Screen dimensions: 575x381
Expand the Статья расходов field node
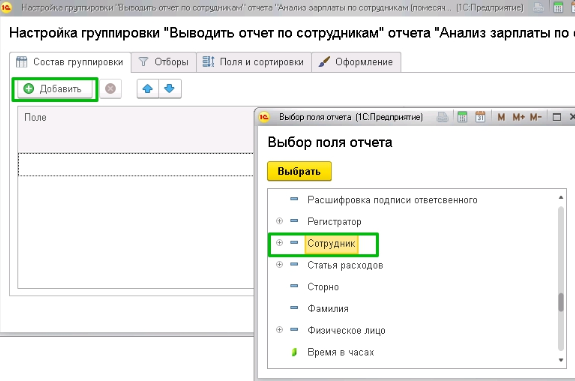pos(279,264)
